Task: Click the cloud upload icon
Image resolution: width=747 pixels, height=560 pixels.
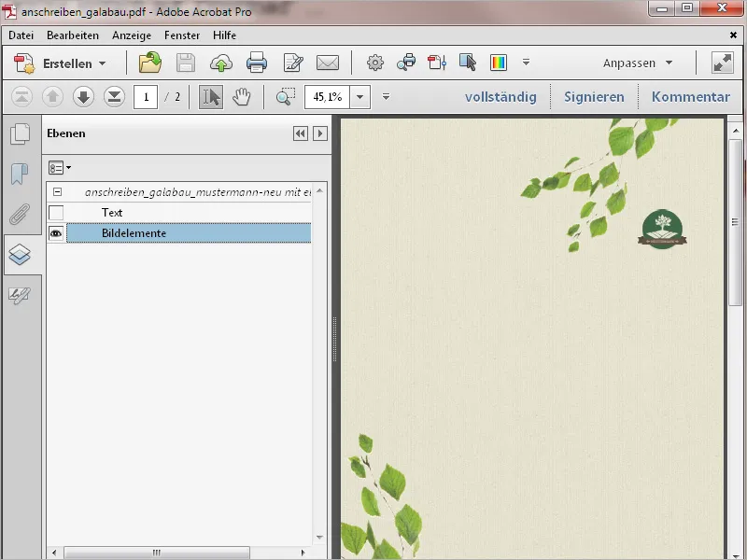Action: (x=221, y=63)
